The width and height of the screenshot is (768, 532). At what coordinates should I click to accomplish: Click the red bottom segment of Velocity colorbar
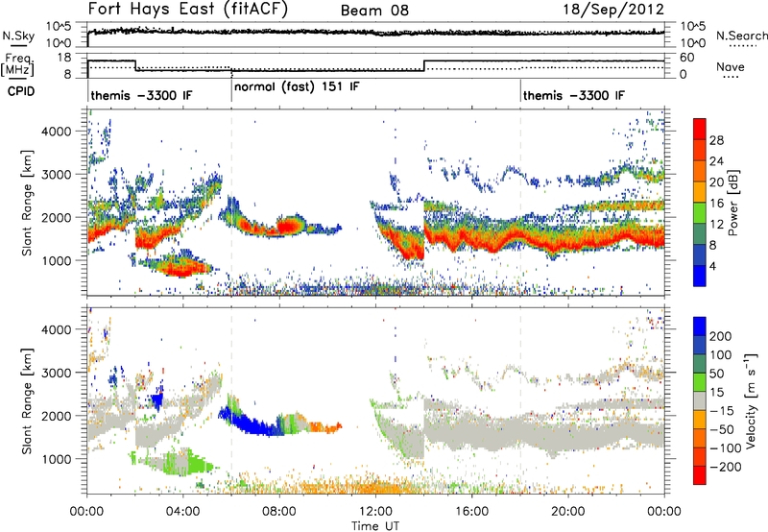[700, 475]
